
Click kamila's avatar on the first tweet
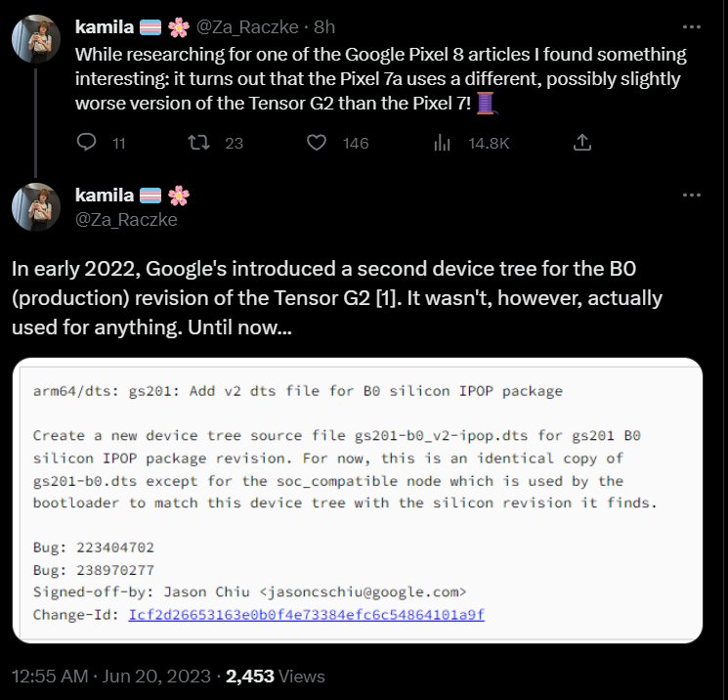(36, 39)
